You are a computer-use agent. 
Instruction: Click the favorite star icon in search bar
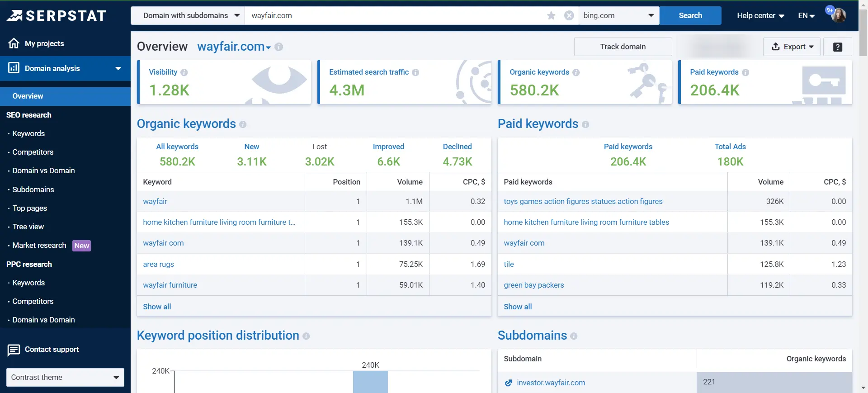pos(551,16)
